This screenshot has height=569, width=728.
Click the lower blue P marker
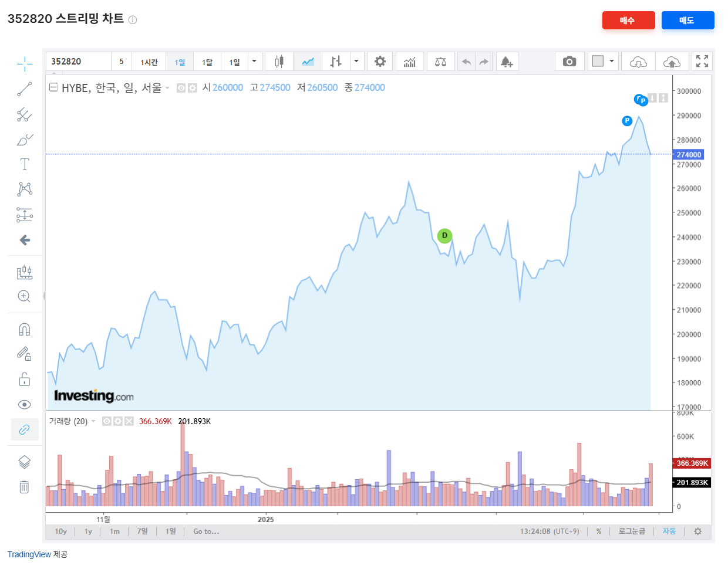pos(627,121)
